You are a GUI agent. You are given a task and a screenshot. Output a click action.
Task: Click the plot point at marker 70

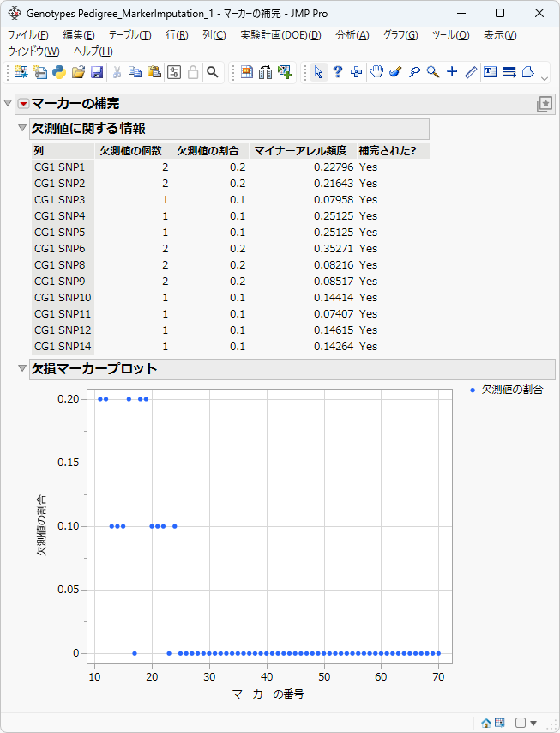[438, 653]
